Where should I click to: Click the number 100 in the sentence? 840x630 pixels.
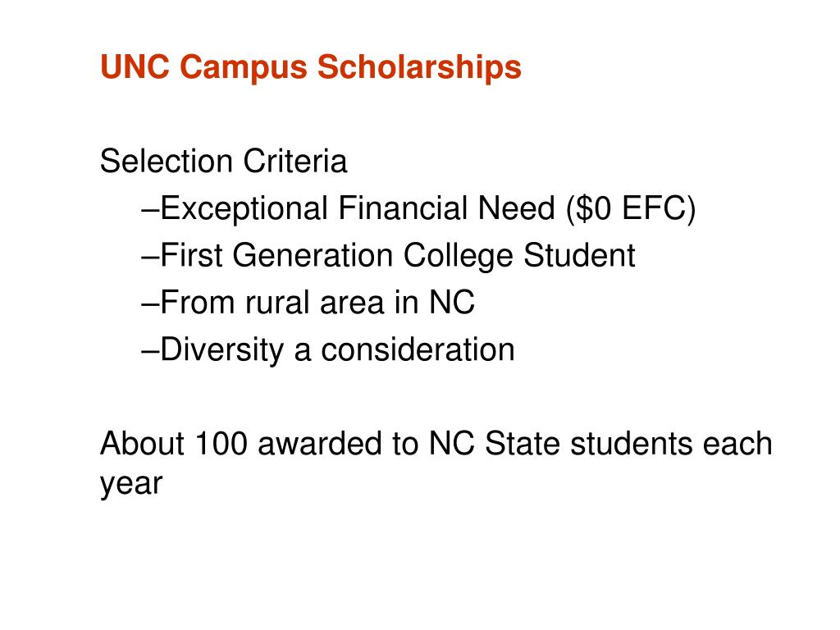click(221, 444)
